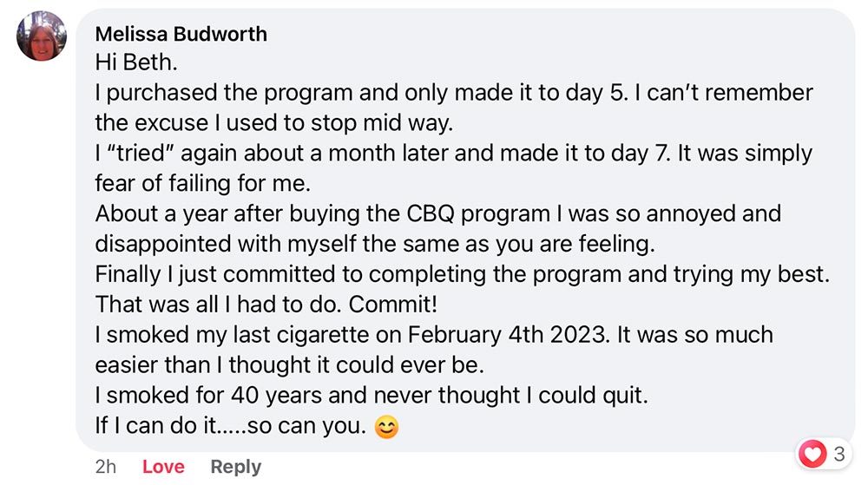The width and height of the screenshot is (868, 485).
Task: Click the "Hi Beth." greeting text
Action: pyautogui.click(x=135, y=62)
